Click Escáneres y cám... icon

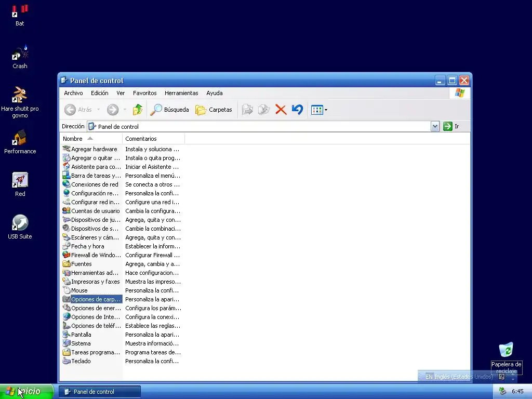tap(66, 237)
